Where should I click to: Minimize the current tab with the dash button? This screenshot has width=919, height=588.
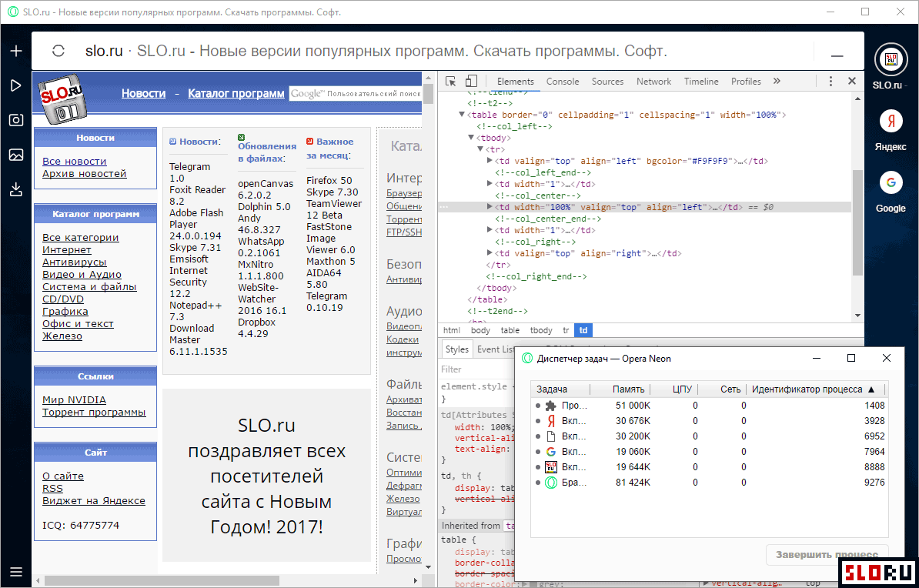837,55
